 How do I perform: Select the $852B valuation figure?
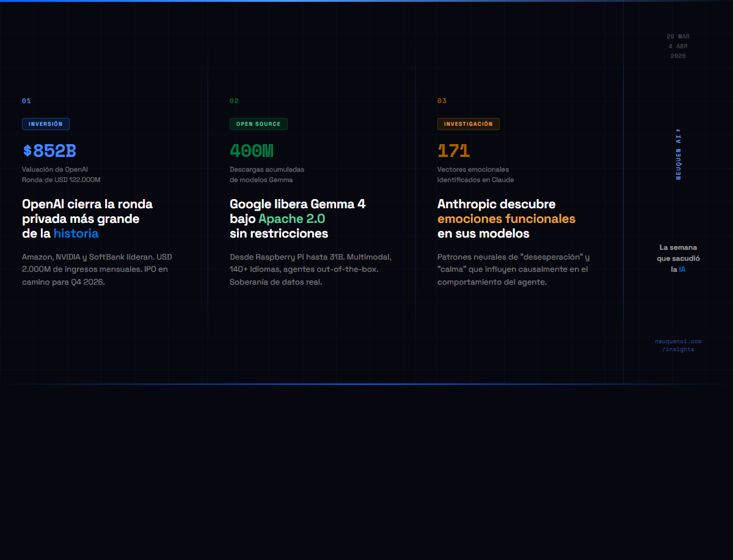coord(49,151)
